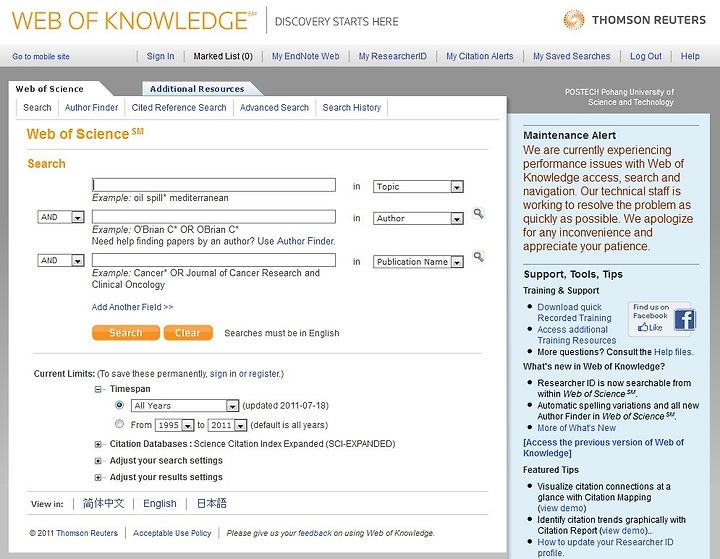Collapse the Timespan section

(98, 390)
